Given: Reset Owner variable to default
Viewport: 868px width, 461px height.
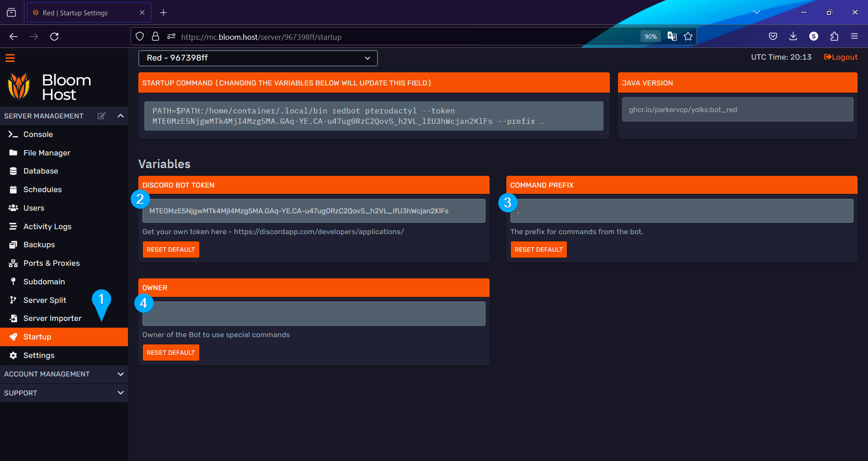Looking at the screenshot, I should click(x=171, y=353).
